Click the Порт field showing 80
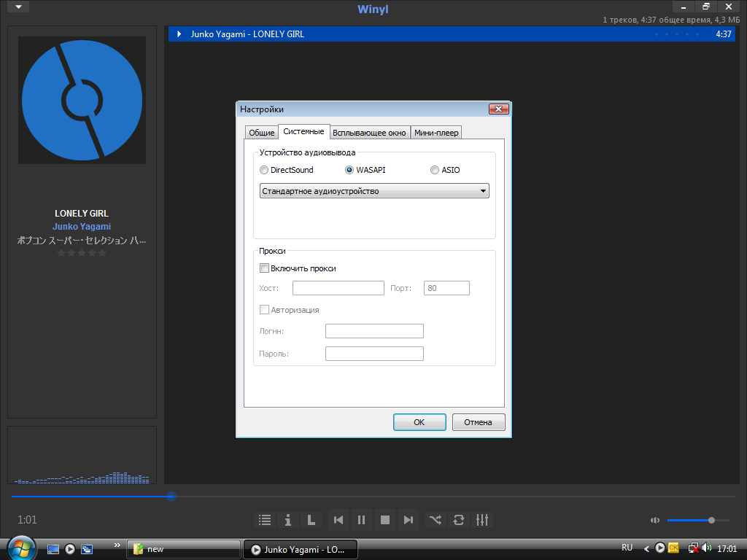747x560 pixels. click(447, 288)
